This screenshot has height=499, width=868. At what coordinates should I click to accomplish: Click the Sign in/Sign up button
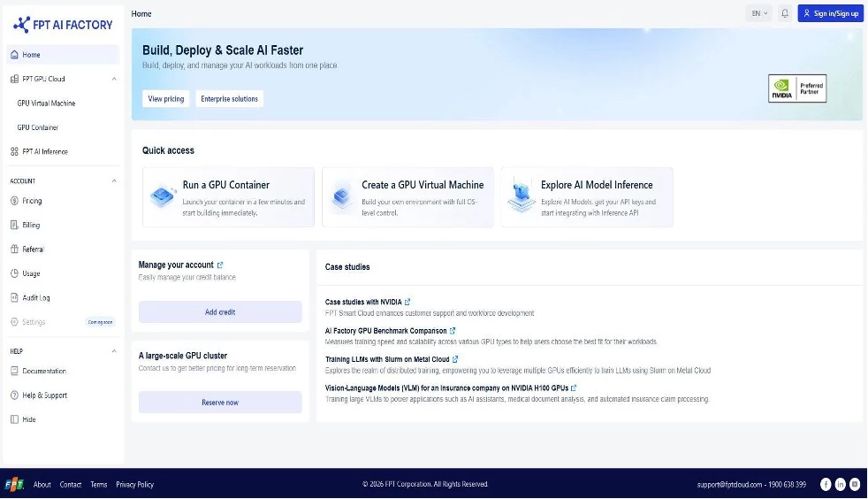(830, 13)
